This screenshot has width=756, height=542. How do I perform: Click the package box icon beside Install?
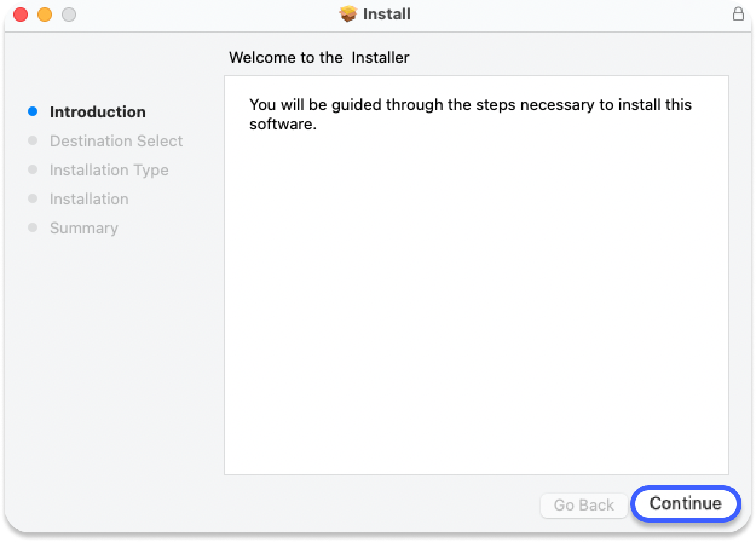click(x=348, y=14)
